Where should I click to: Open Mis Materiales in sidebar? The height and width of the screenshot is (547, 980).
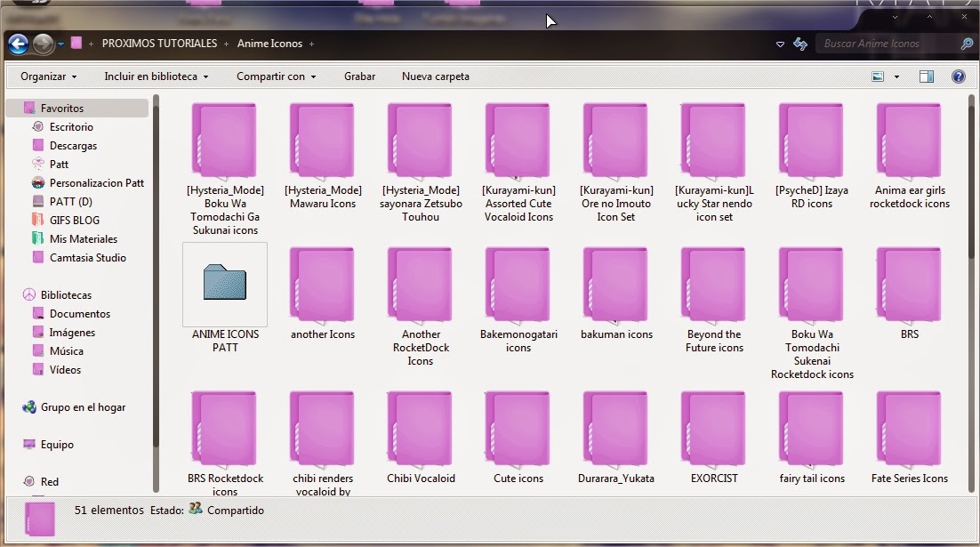(x=83, y=238)
